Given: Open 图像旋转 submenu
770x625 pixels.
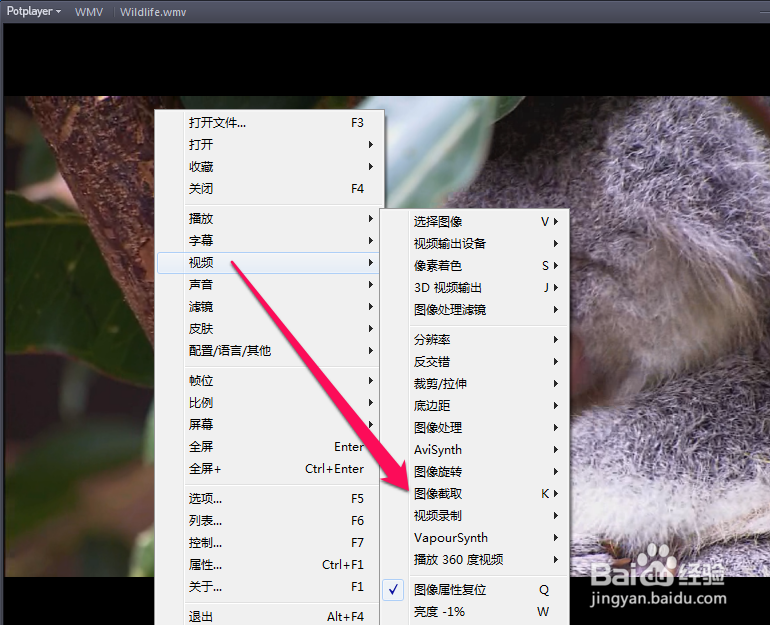Looking at the screenshot, I should (475, 472).
